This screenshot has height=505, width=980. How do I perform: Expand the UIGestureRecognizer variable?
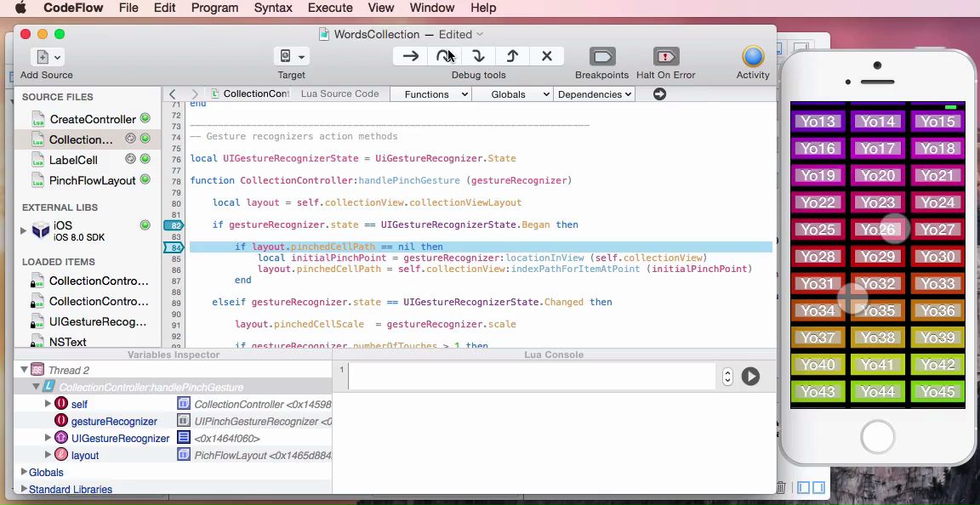click(x=48, y=438)
